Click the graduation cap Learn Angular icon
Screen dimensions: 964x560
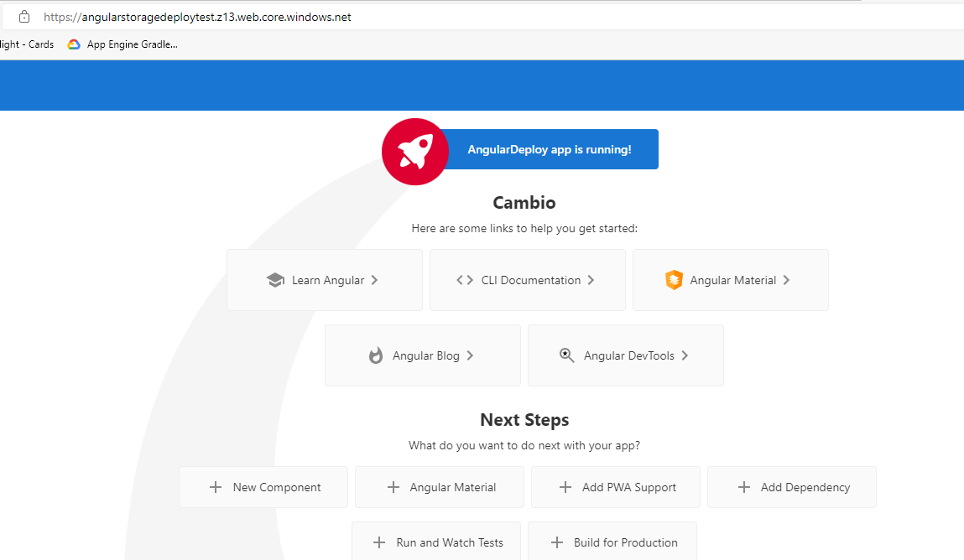(275, 280)
